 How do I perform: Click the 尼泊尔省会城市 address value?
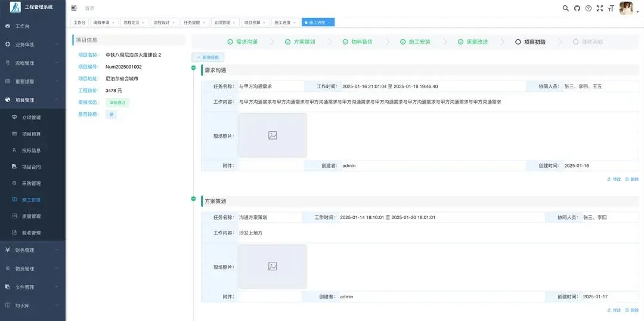122,79
